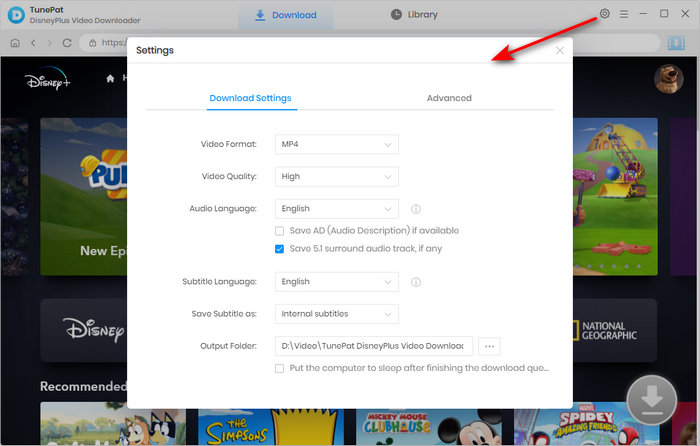Maximize the TunePat window
Screen dimensions: 700x446
[664, 14]
